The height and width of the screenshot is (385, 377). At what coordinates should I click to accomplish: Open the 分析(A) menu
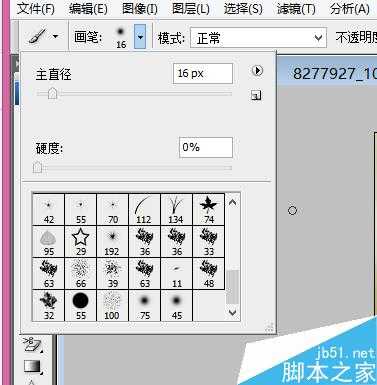[x=350, y=8]
